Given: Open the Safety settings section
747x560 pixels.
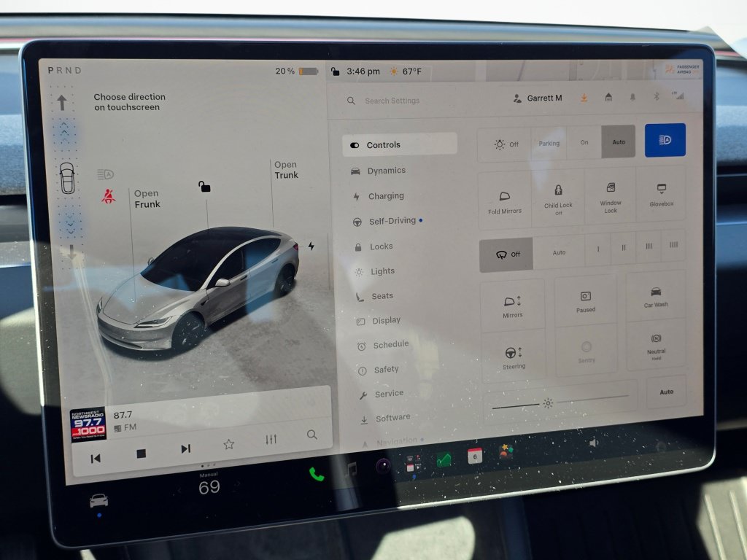Looking at the screenshot, I should (x=379, y=370).
